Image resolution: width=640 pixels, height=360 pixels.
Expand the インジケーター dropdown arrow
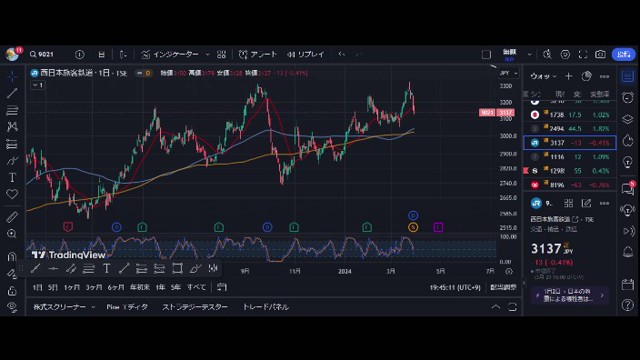click(207, 54)
